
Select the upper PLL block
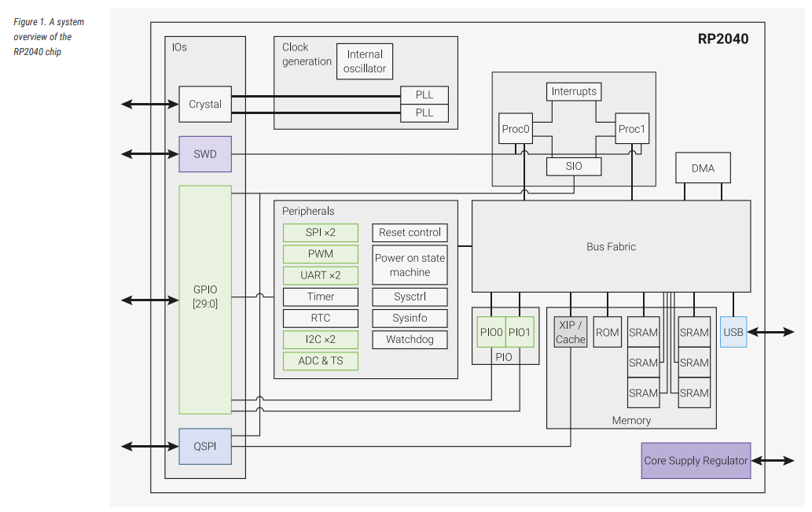pos(424,94)
